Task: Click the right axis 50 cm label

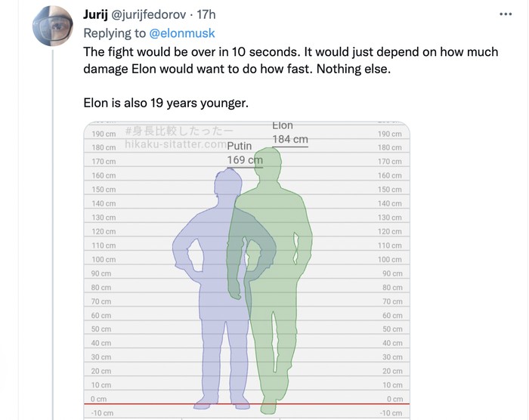Action: click(391, 329)
